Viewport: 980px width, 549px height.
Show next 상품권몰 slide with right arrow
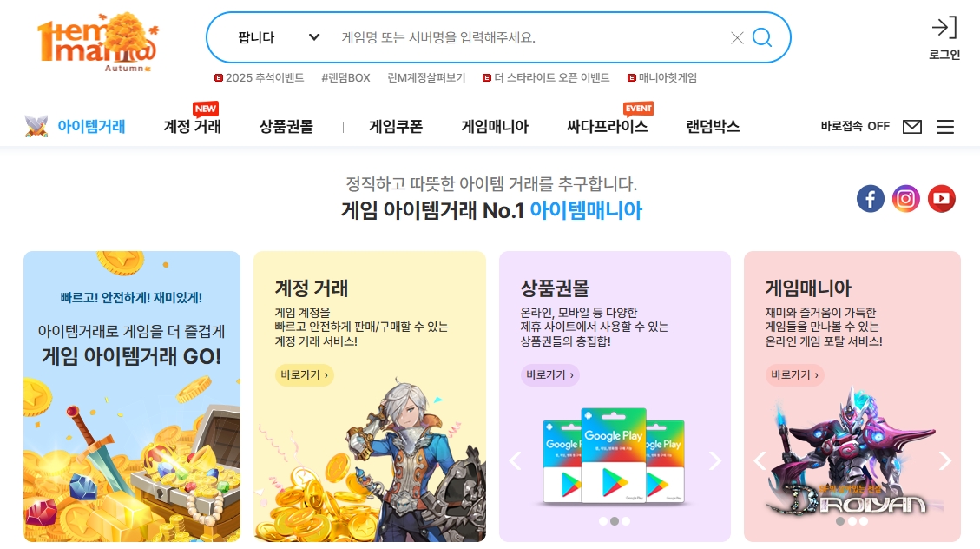point(714,461)
